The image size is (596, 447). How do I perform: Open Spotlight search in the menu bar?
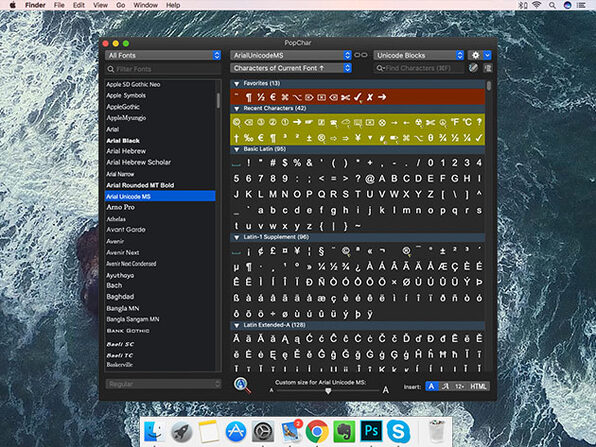pos(552,5)
